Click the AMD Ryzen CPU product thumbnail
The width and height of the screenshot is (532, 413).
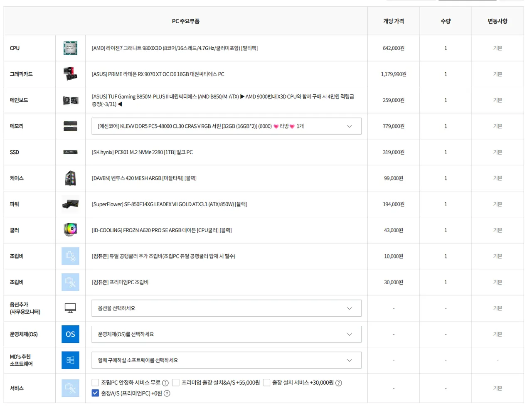click(70, 48)
